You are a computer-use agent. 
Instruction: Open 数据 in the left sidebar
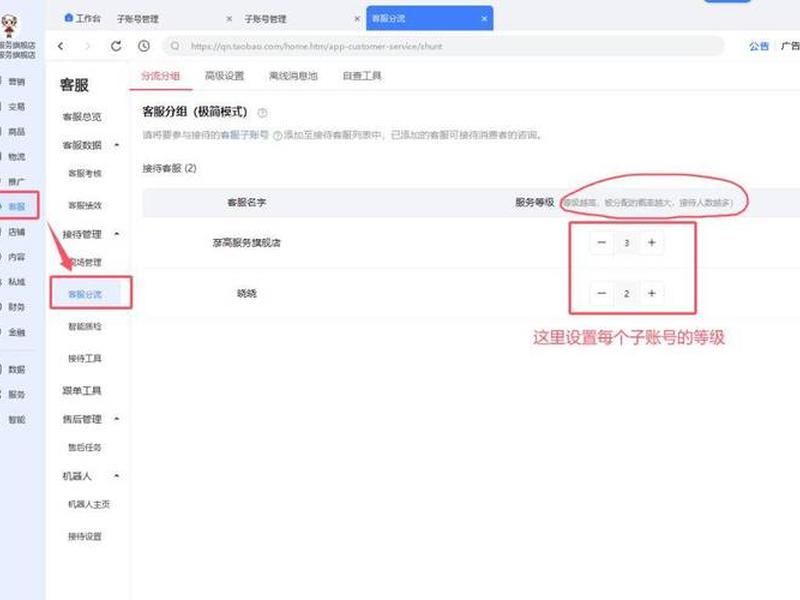point(16,369)
